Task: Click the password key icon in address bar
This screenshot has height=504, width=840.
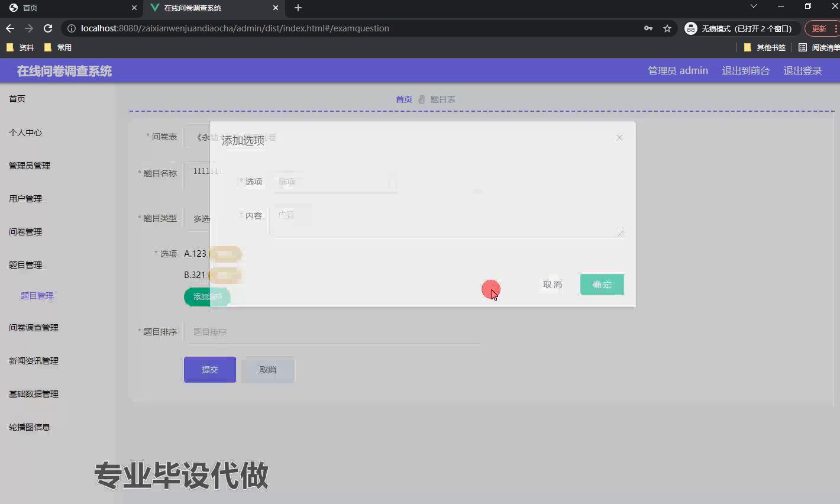Action: (648, 28)
